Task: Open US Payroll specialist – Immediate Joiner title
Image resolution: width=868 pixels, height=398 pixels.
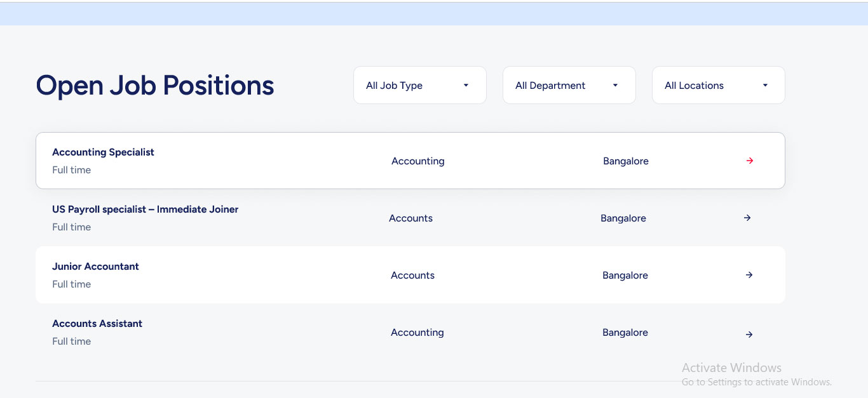Action: pyautogui.click(x=145, y=209)
